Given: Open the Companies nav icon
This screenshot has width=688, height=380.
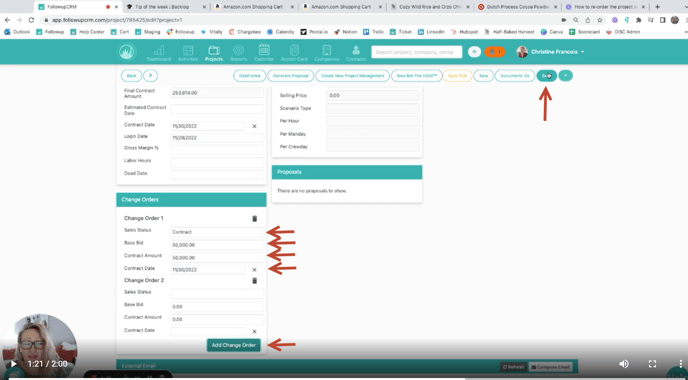Looking at the screenshot, I should click(326, 53).
